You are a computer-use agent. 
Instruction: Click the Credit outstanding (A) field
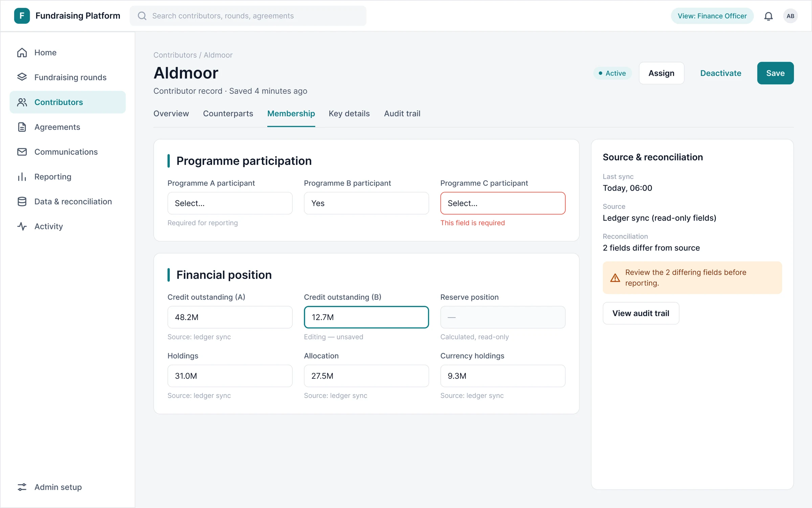pyautogui.click(x=230, y=317)
